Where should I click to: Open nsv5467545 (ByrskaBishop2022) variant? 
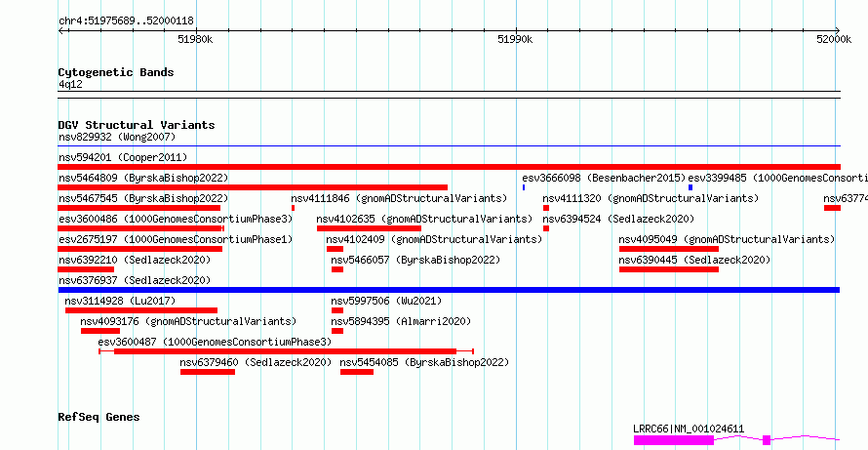click(143, 198)
